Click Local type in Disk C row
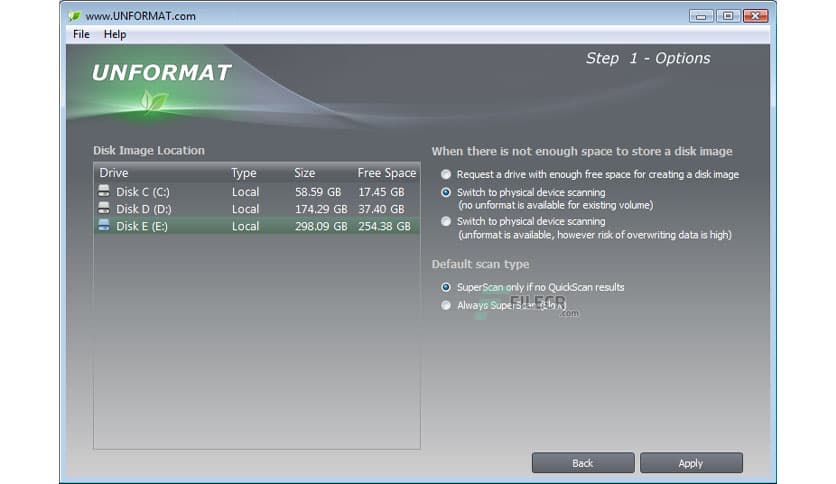 (x=245, y=192)
